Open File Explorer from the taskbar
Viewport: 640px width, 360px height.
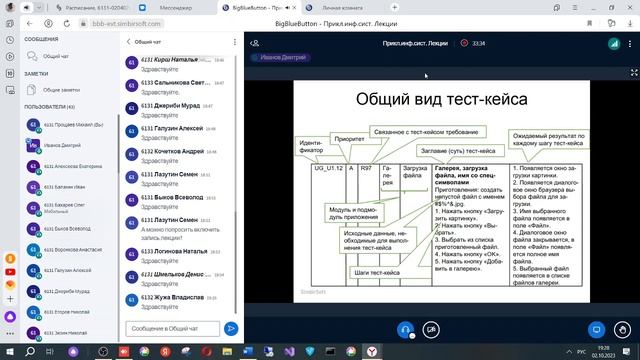coord(227,351)
